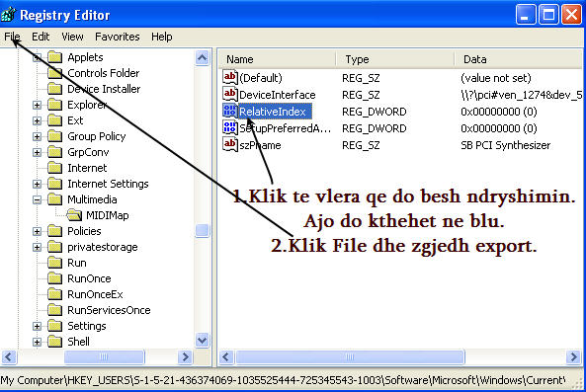Click the Registry Editor title bar icon

pos(8,15)
